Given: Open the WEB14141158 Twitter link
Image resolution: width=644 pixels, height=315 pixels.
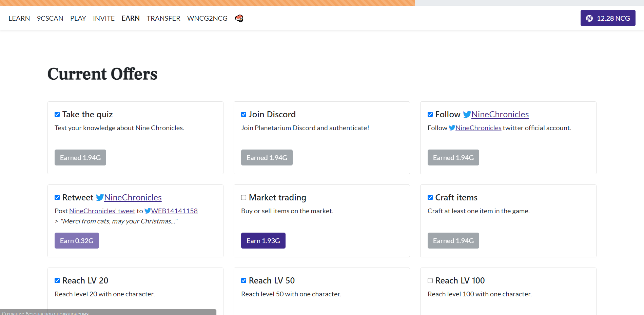Looking at the screenshot, I should pos(174,211).
